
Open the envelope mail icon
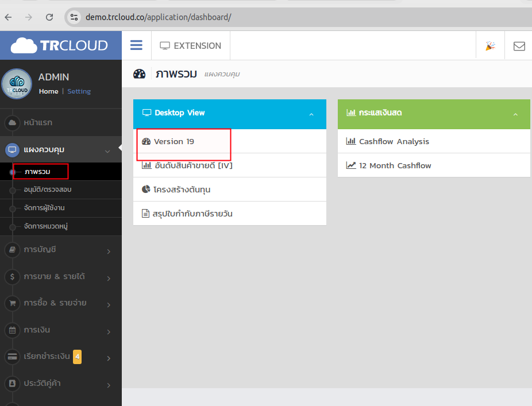pyautogui.click(x=519, y=46)
